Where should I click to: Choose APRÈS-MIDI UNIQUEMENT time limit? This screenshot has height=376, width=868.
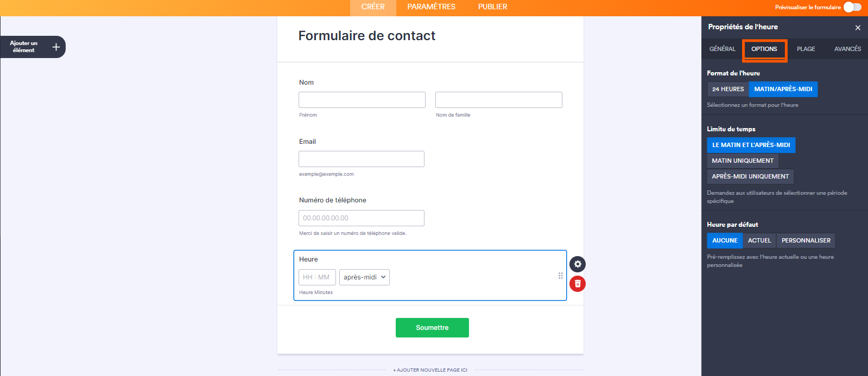pyautogui.click(x=750, y=176)
